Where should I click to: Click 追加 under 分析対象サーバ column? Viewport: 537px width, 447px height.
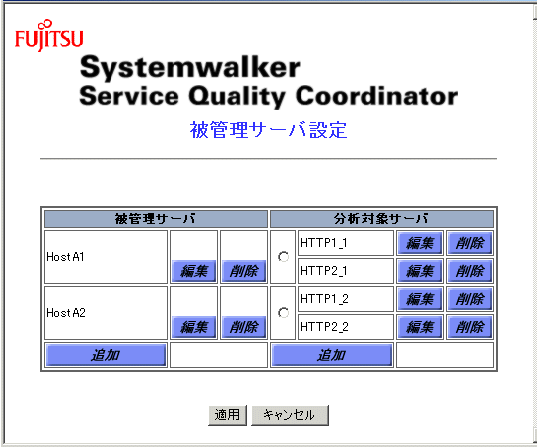332,355
